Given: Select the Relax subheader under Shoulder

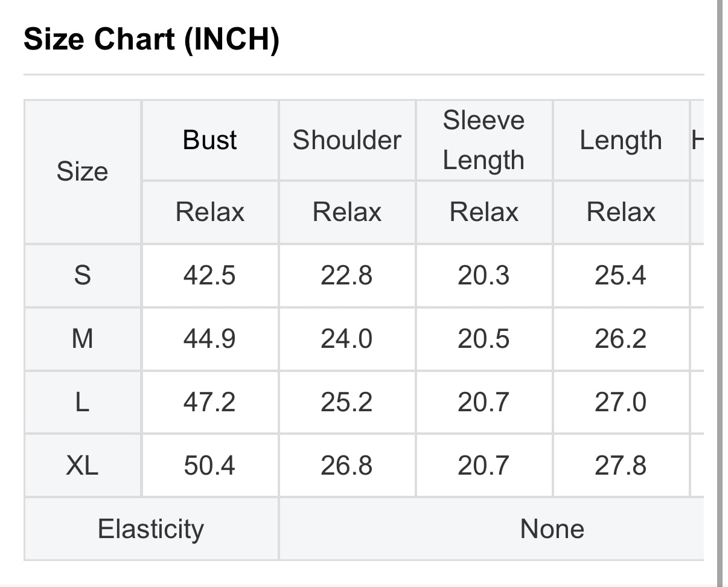Looking at the screenshot, I should click(347, 212).
